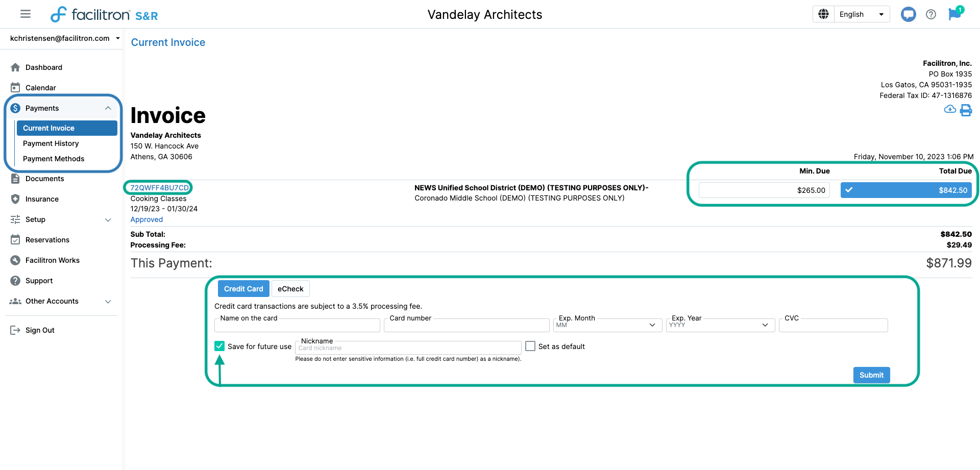Click the Sign Out label
The width and height of the screenshot is (980, 470).
[x=40, y=330]
